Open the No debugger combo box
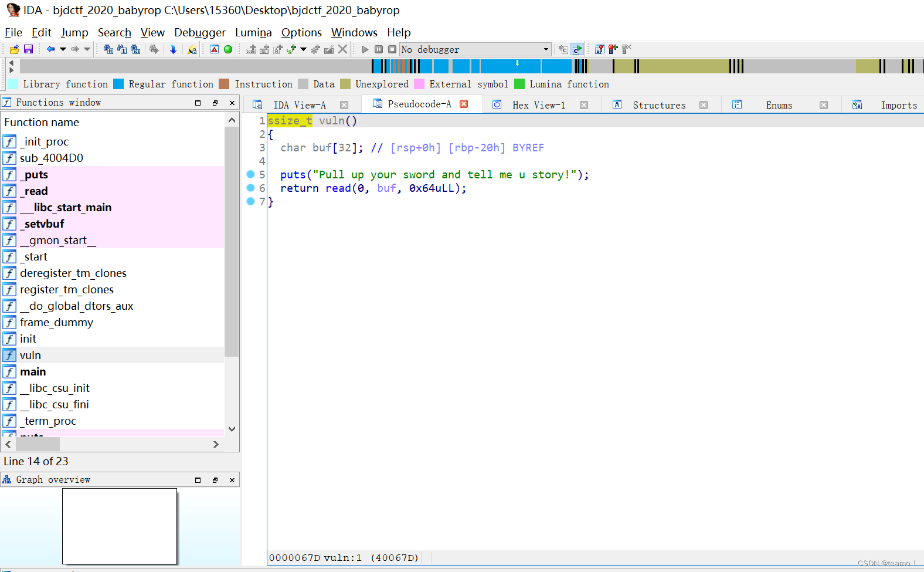 475,49
